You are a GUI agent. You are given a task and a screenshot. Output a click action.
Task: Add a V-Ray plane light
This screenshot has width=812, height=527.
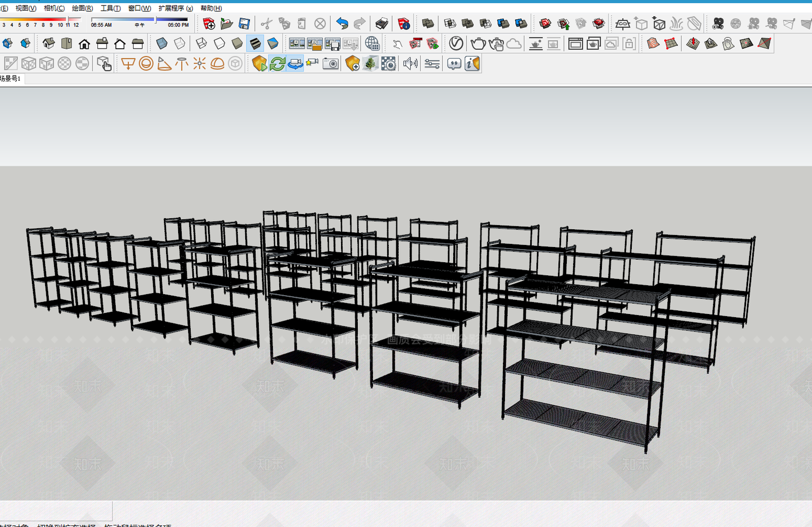128,64
